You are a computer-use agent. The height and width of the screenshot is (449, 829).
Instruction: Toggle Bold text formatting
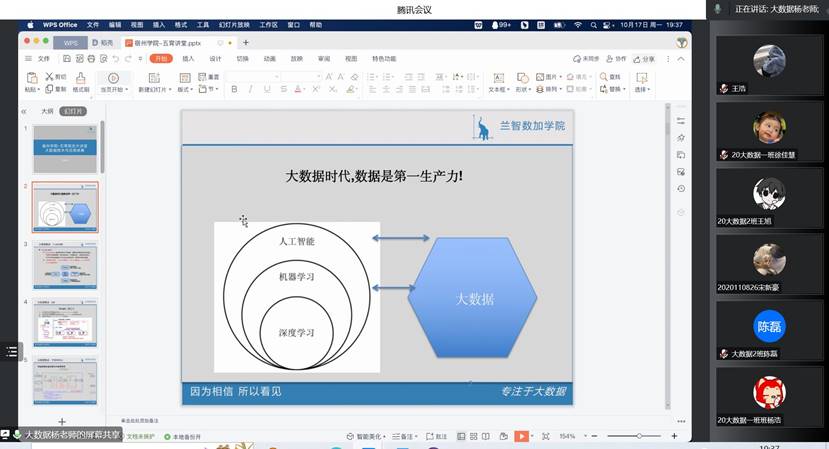click(x=234, y=89)
